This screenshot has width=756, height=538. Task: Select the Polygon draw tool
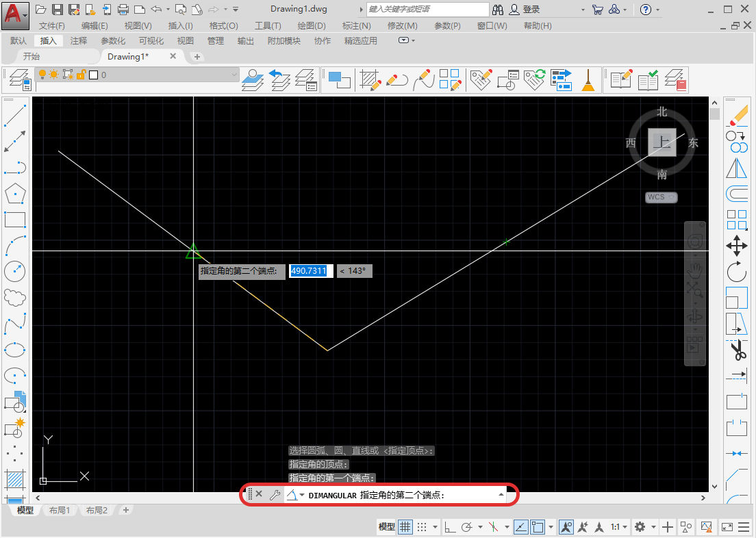click(15, 193)
